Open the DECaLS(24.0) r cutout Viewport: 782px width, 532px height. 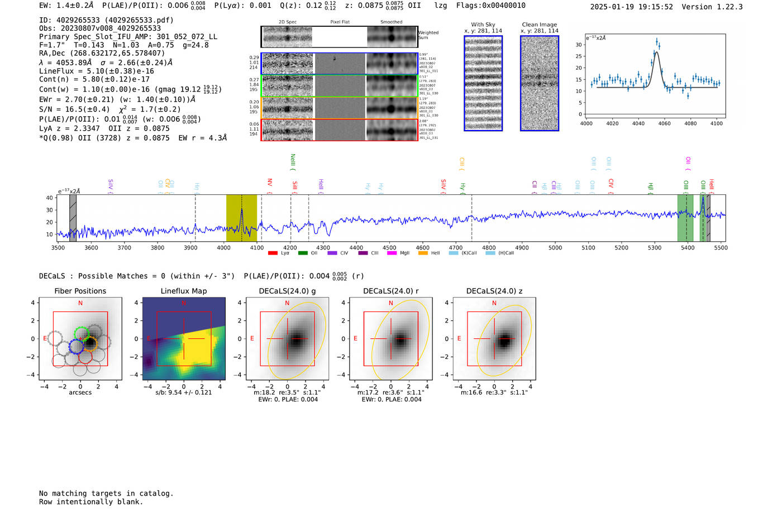click(391, 339)
